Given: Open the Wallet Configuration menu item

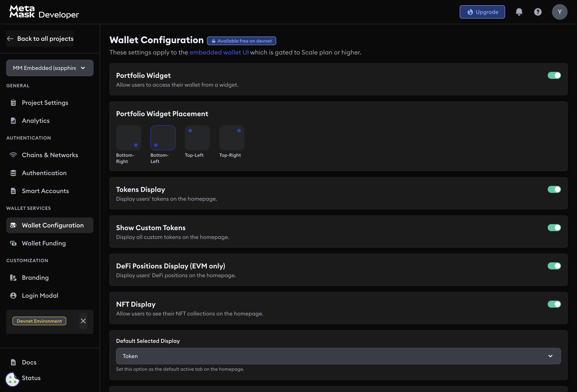Looking at the screenshot, I should point(50,225).
